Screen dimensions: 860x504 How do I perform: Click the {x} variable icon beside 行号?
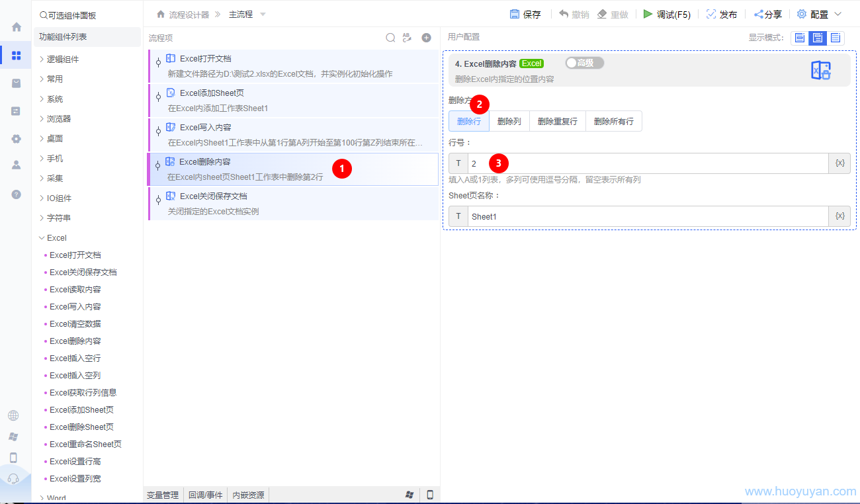[839, 163]
